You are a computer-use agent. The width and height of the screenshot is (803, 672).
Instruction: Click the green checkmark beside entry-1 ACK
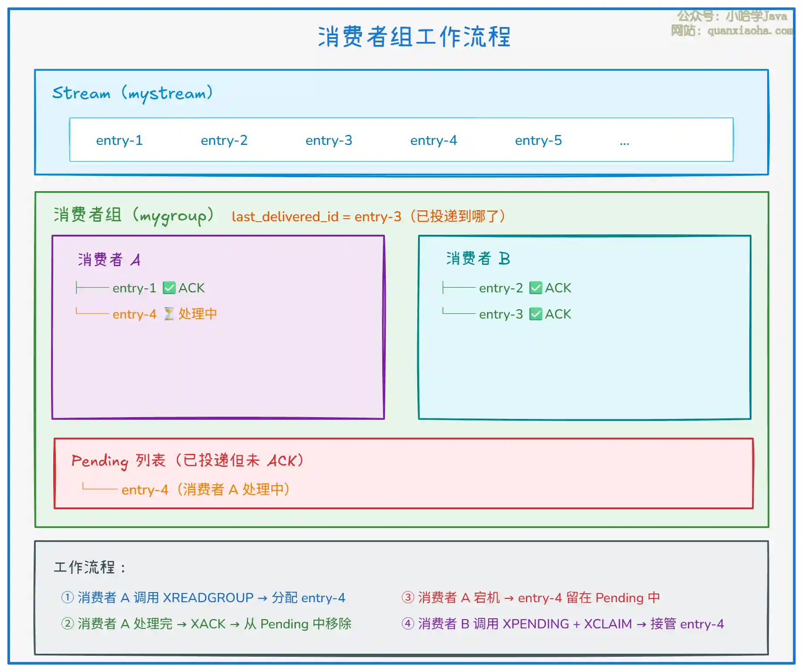coord(169,288)
